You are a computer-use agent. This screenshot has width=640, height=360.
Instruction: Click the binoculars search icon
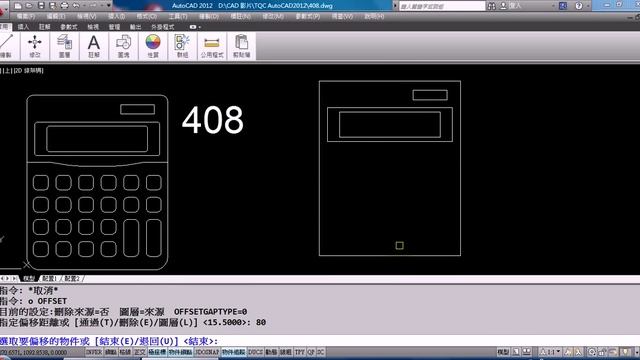pyautogui.click(x=491, y=6)
